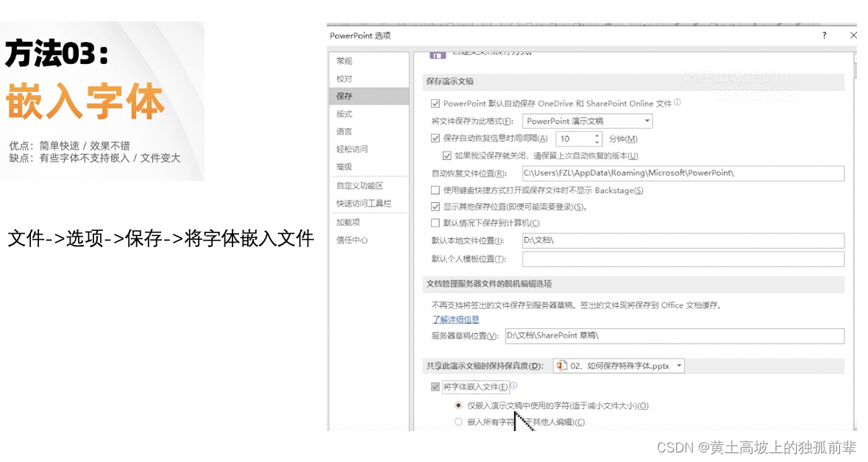Click the 自动恢复文件位置 path field
This screenshot has height=462, width=868.
click(683, 174)
